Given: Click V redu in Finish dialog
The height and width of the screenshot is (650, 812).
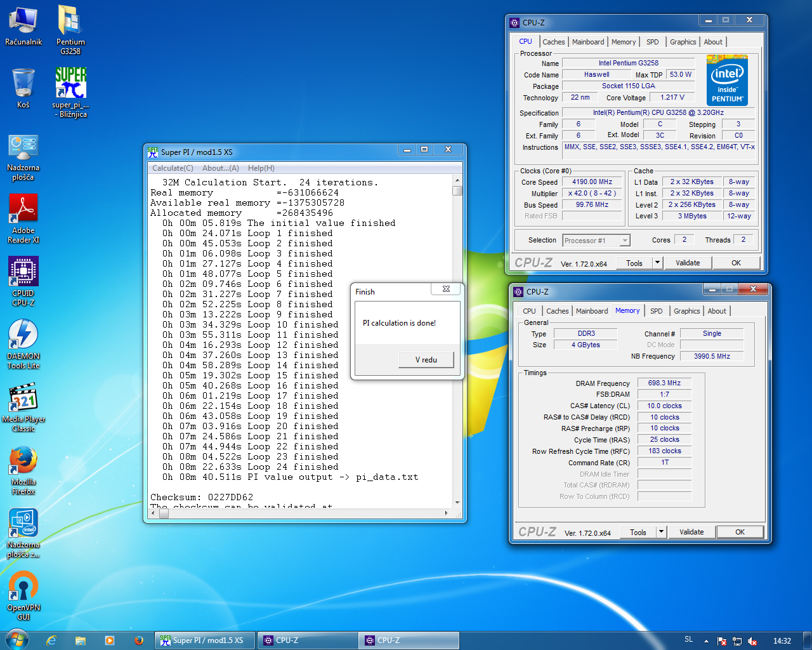Looking at the screenshot, I should 426,360.
